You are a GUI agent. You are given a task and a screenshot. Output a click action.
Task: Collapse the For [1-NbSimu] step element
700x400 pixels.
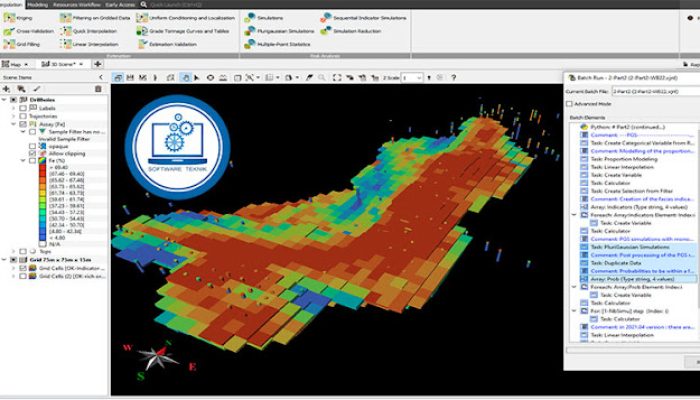[x=575, y=311]
